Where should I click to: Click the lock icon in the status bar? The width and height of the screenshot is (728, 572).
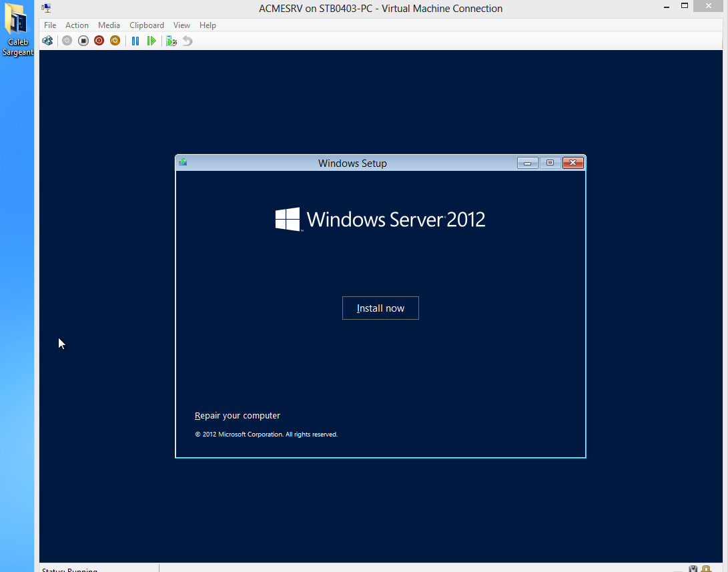point(706,569)
